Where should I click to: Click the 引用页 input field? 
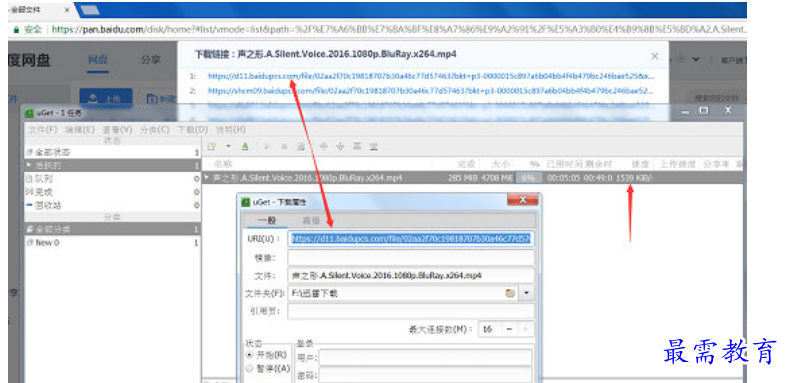coord(411,311)
